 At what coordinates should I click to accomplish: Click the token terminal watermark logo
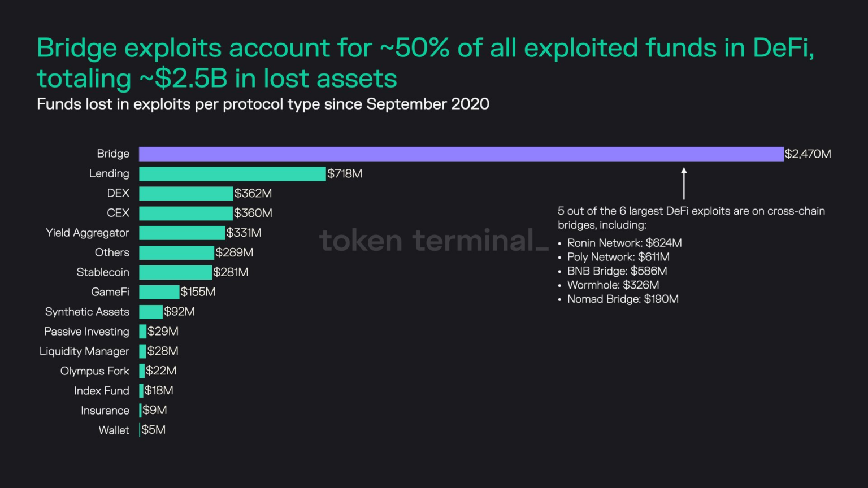(x=433, y=241)
